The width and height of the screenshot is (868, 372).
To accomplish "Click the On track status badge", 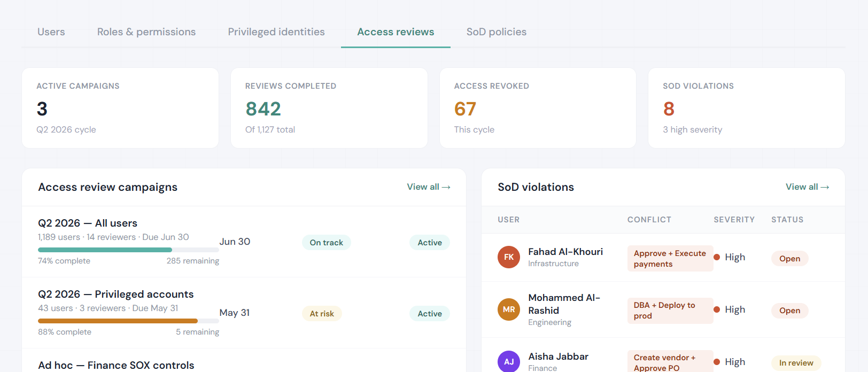I will point(327,243).
